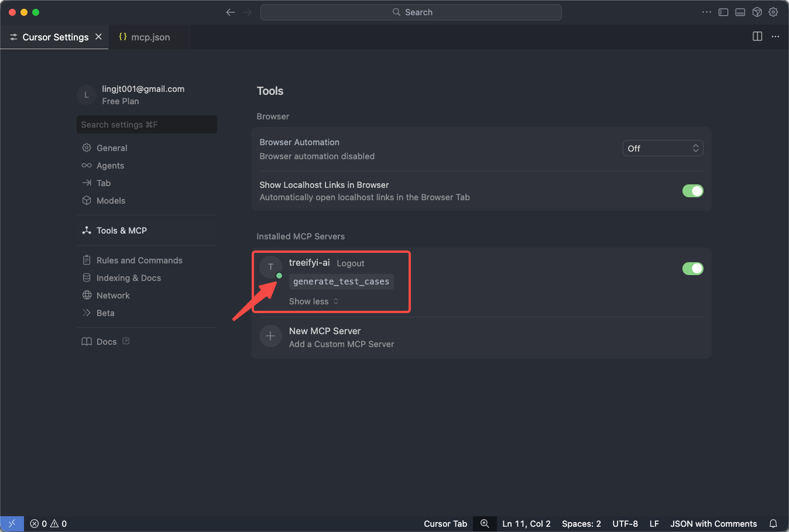Click the settings gear icon in title bar

click(773, 12)
